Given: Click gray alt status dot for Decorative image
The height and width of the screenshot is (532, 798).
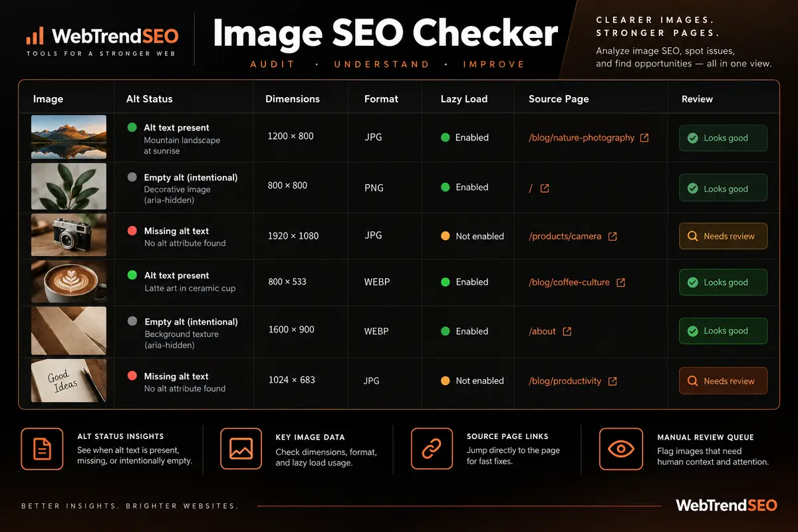Looking at the screenshot, I should [x=132, y=178].
